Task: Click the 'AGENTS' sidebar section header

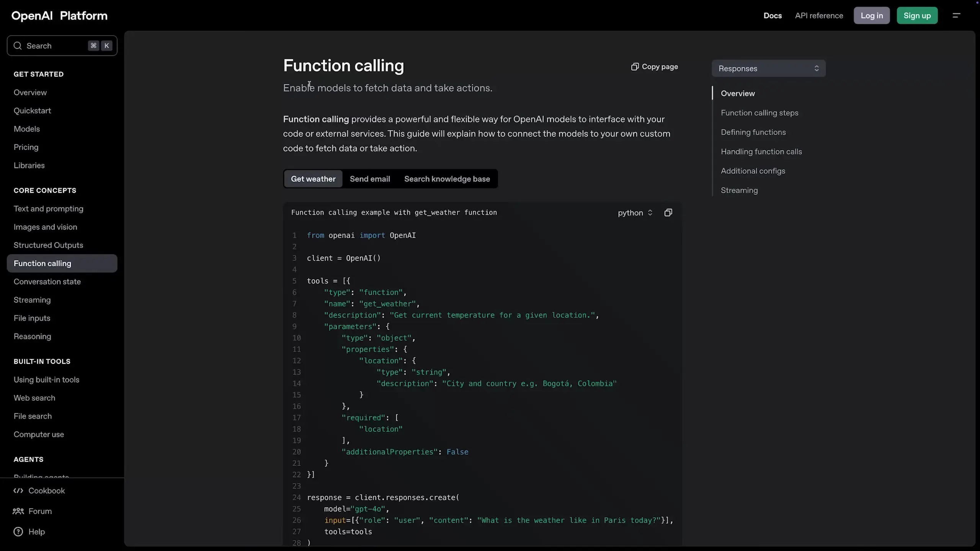Action: (x=28, y=460)
